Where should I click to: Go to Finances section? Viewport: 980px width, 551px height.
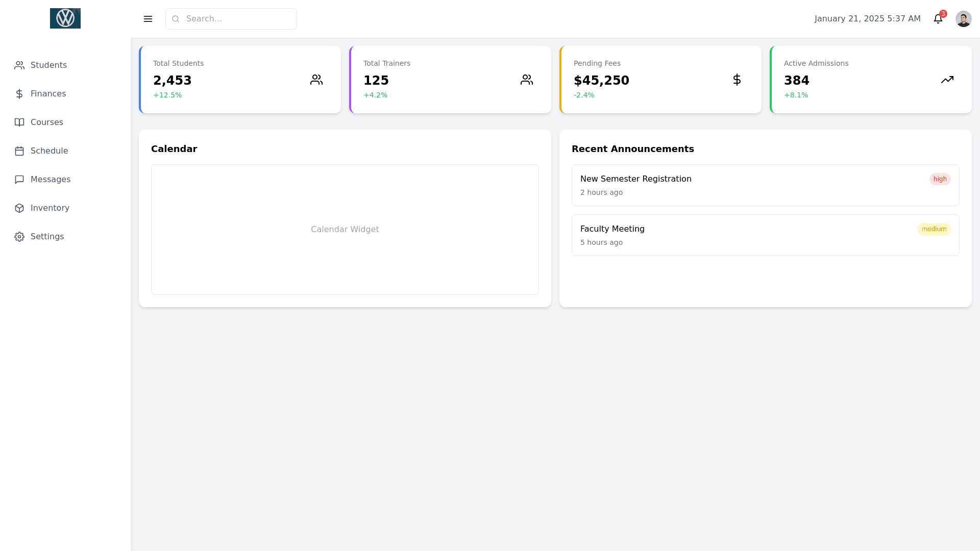(x=48, y=94)
